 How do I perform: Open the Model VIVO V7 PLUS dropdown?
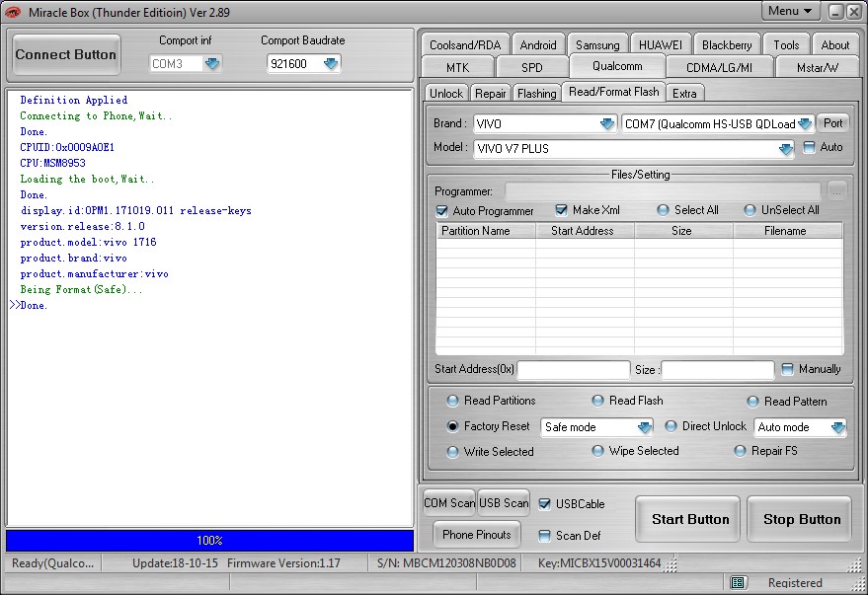pos(785,149)
